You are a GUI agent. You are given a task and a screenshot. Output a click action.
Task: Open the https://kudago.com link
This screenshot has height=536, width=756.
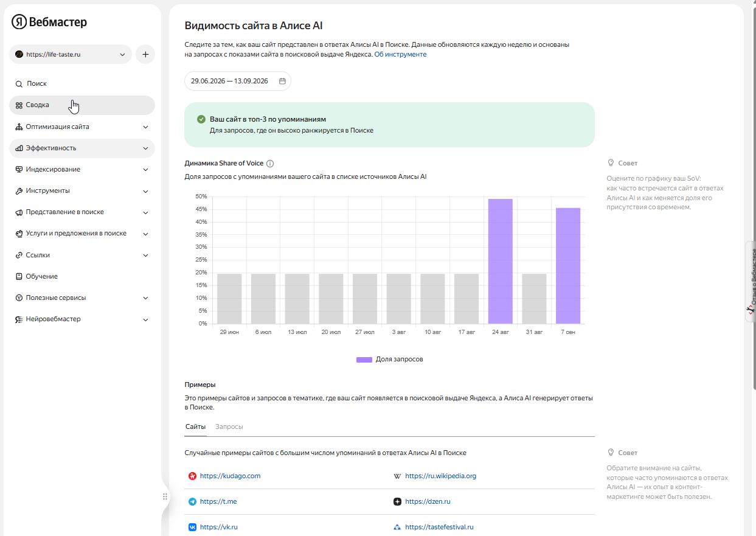coord(230,476)
